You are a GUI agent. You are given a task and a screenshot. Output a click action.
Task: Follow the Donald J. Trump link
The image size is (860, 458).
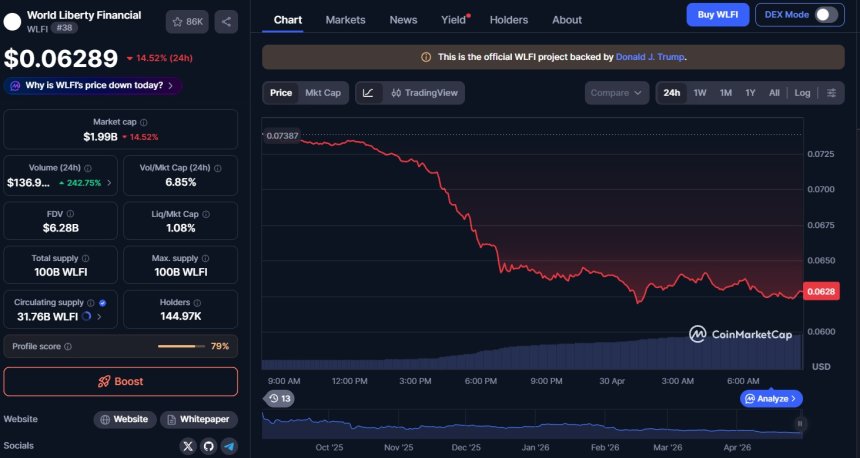tap(650, 57)
